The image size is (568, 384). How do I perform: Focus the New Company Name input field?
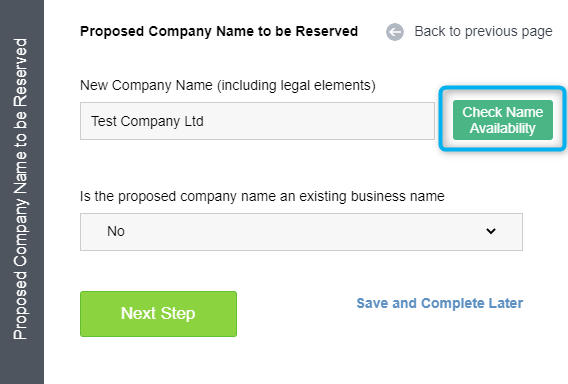[257, 121]
